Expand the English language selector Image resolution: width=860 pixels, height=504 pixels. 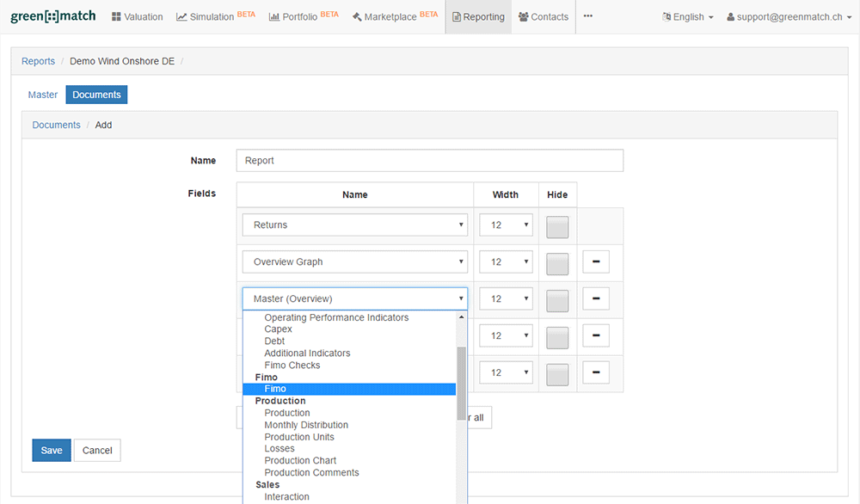(x=688, y=17)
